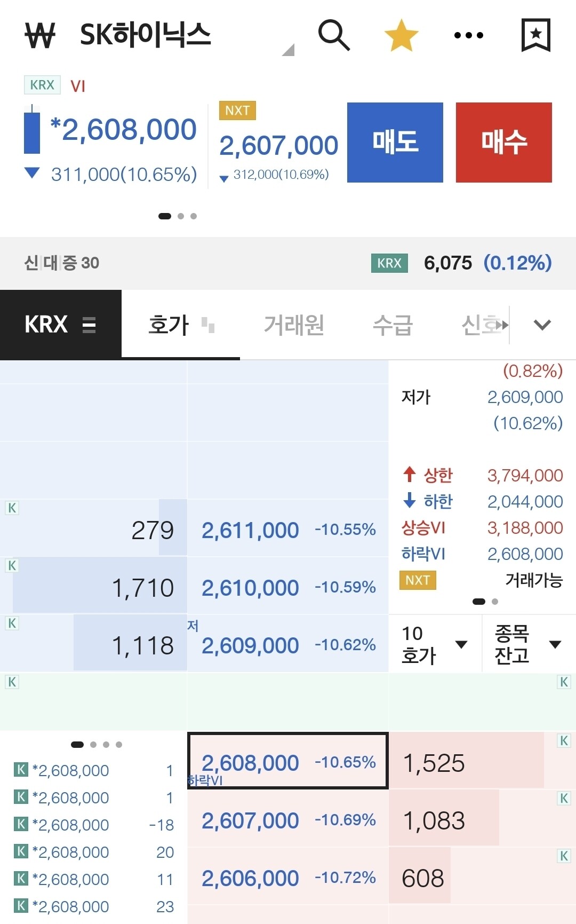Image resolution: width=576 pixels, height=924 pixels.
Task: Toggle the 호가 layout bars icon
Action: click(208, 325)
